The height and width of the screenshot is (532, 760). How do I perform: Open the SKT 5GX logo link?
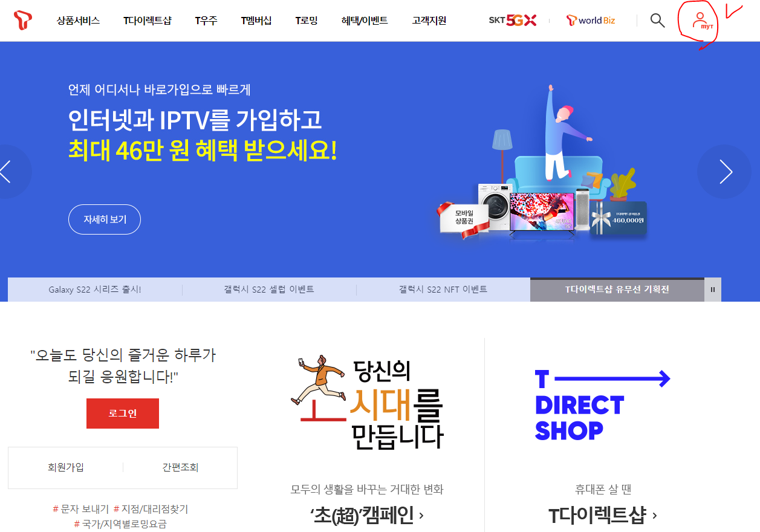point(513,21)
